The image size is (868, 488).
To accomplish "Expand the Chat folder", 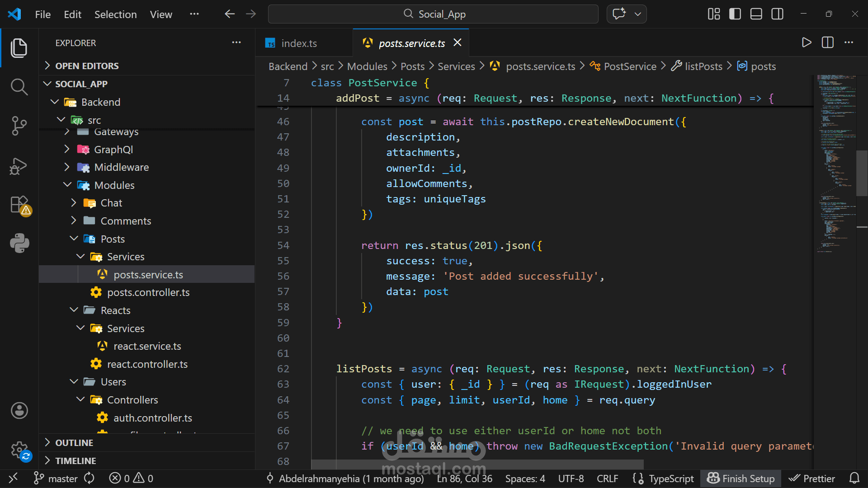I will pos(111,203).
